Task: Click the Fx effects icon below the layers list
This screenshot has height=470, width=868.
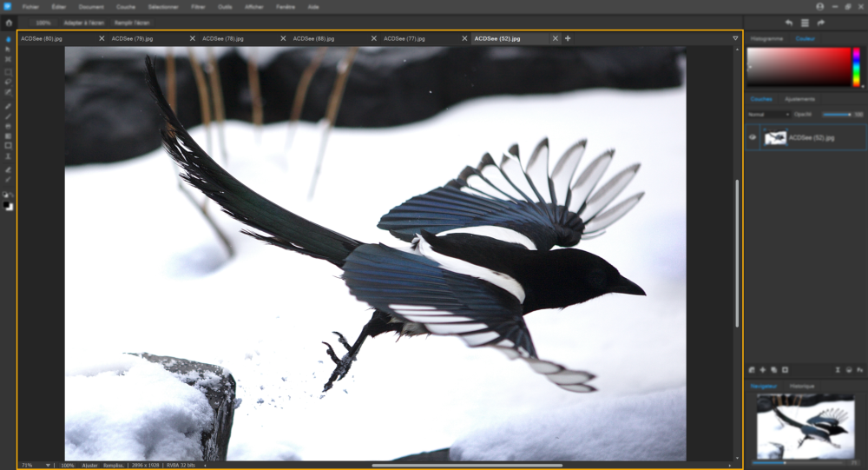Action: pos(859,370)
